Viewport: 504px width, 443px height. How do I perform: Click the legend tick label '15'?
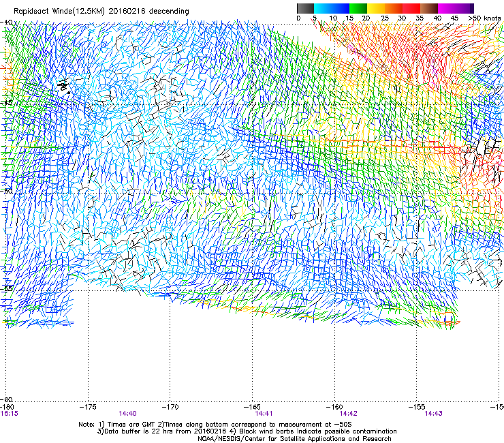(349, 18)
